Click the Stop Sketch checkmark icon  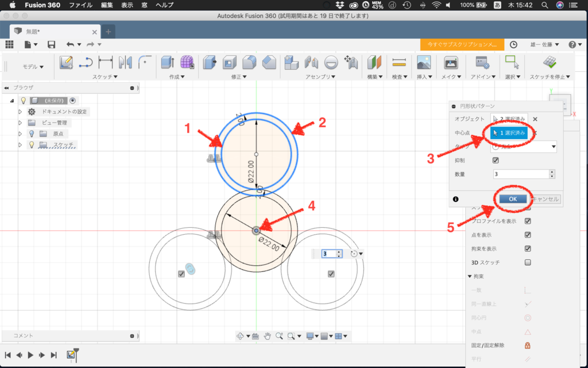550,62
